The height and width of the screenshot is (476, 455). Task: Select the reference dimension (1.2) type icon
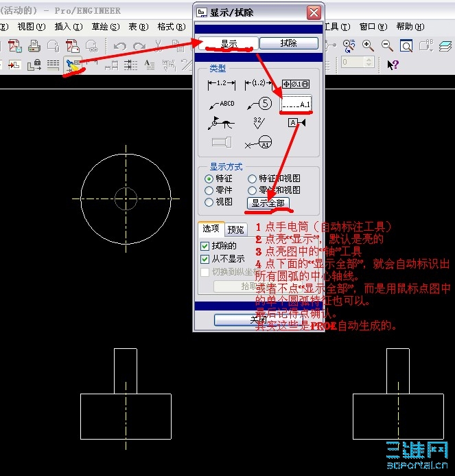point(258,84)
